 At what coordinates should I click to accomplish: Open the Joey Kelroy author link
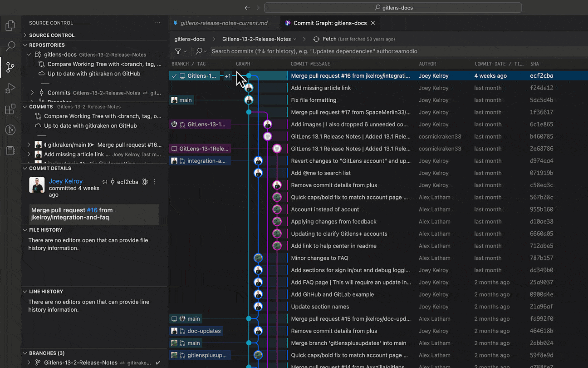[x=66, y=181]
